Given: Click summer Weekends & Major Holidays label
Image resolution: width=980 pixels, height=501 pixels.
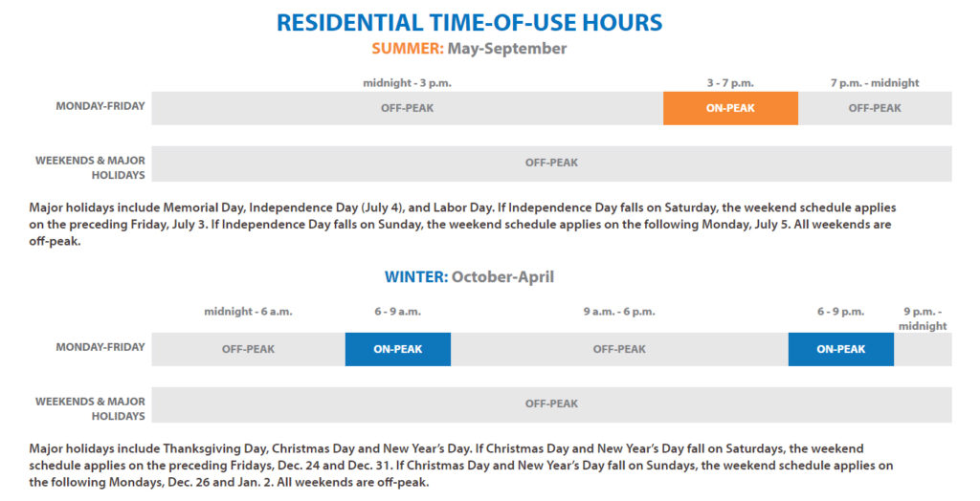Looking at the screenshot, I should (x=90, y=167).
